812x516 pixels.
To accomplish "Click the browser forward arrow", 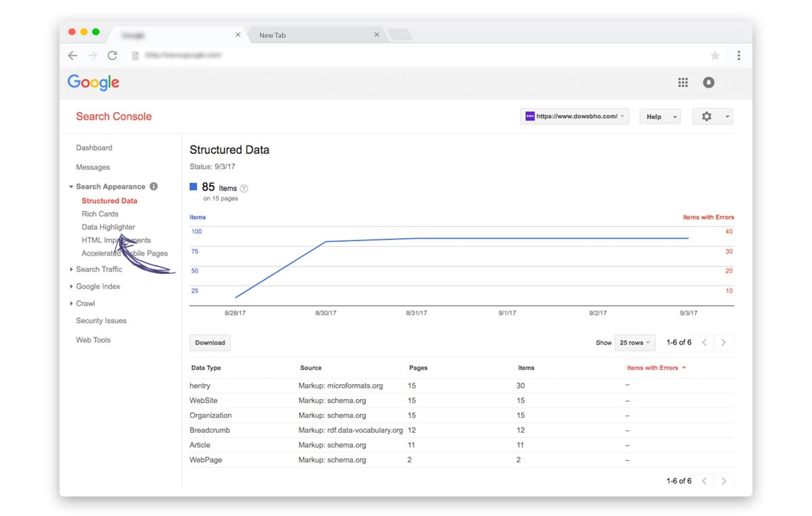I will [x=93, y=55].
